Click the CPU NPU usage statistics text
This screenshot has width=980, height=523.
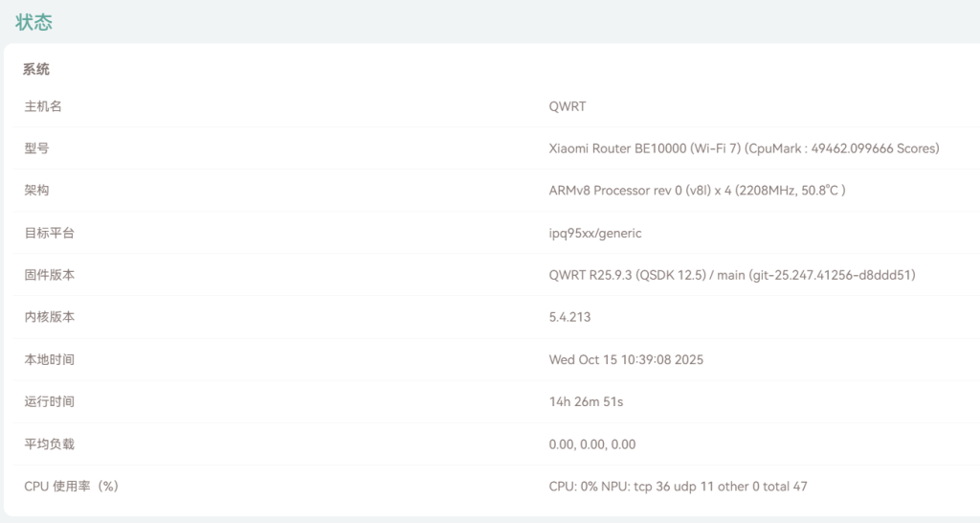678,486
